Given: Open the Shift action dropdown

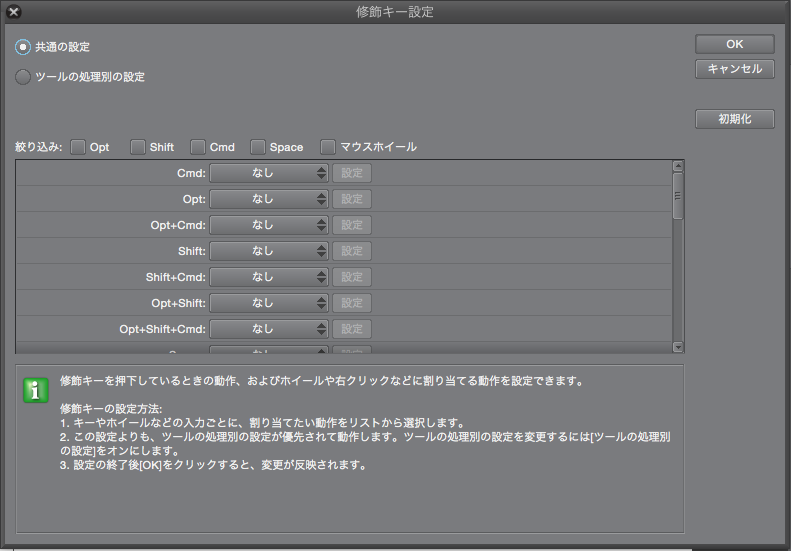Looking at the screenshot, I should pos(268,251).
